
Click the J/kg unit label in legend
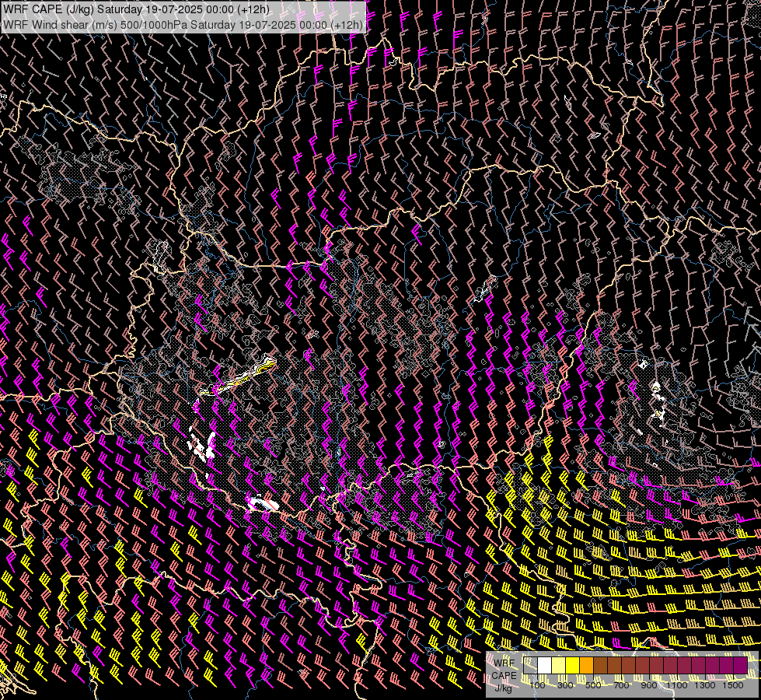[503, 688]
